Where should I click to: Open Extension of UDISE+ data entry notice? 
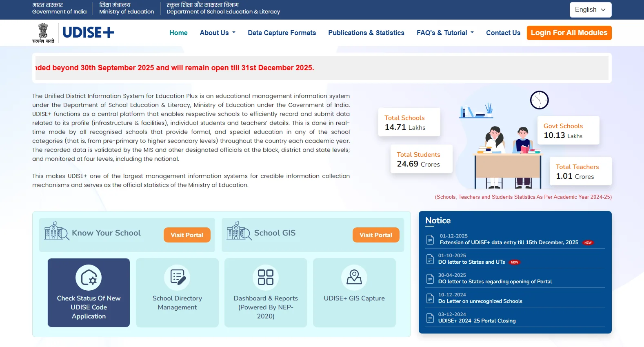click(509, 242)
